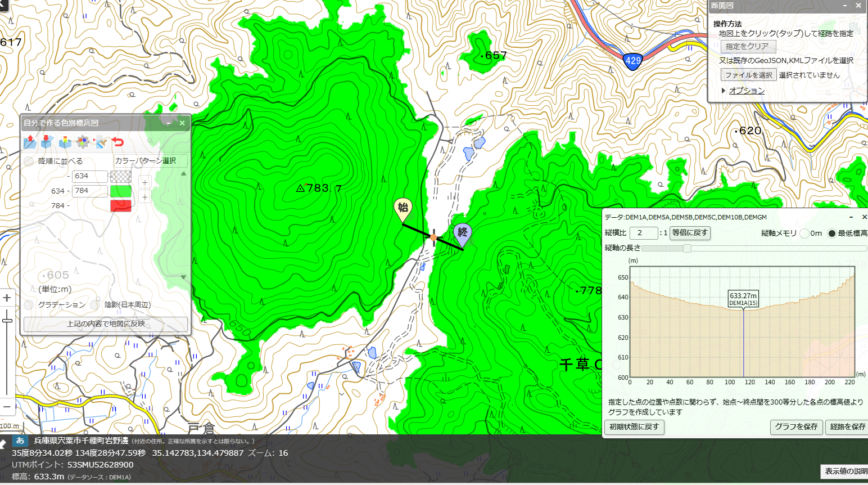Click the 始 start point marker
This screenshot has width=868, height=485.
(x=403, y=209)
